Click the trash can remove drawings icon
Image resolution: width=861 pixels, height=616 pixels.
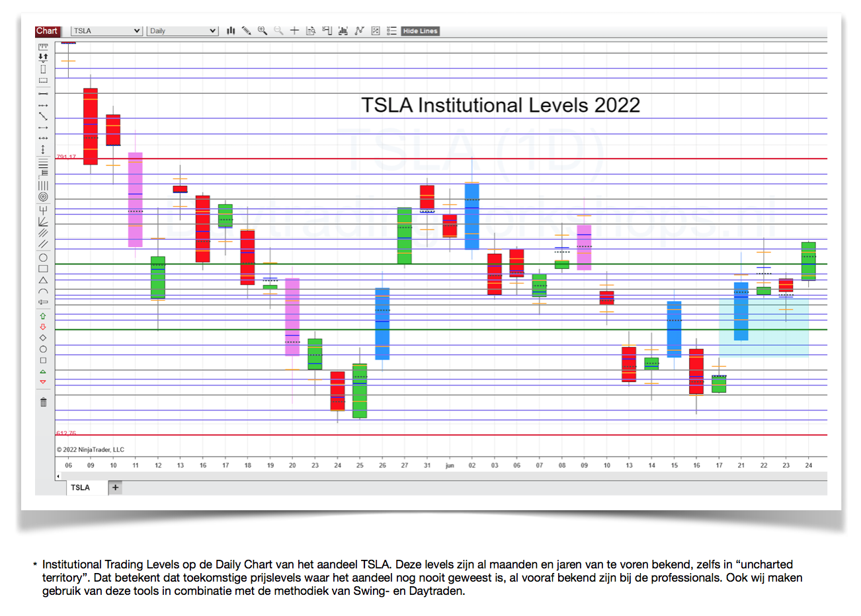(x=43, y=402)
